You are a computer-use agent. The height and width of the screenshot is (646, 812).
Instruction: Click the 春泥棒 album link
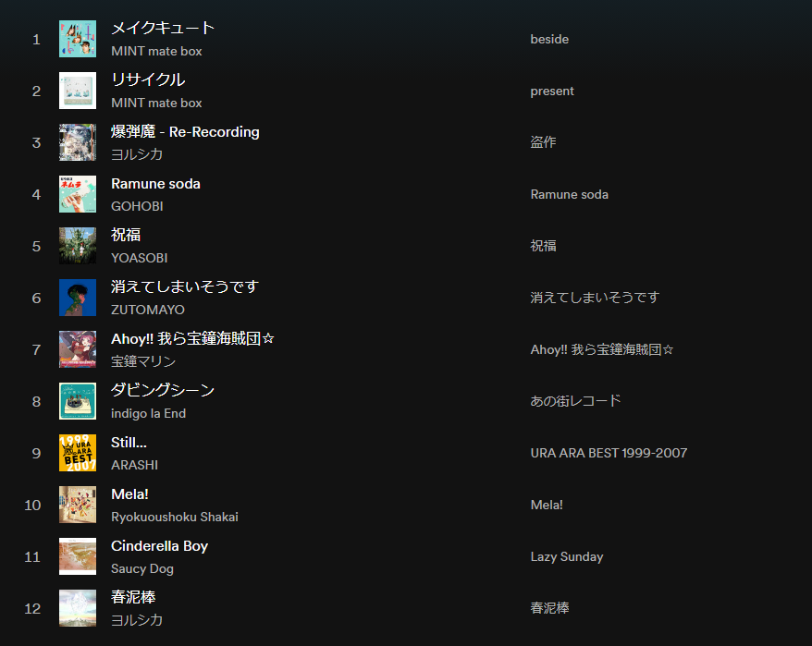pyautogui.click(x=549, y=608)
